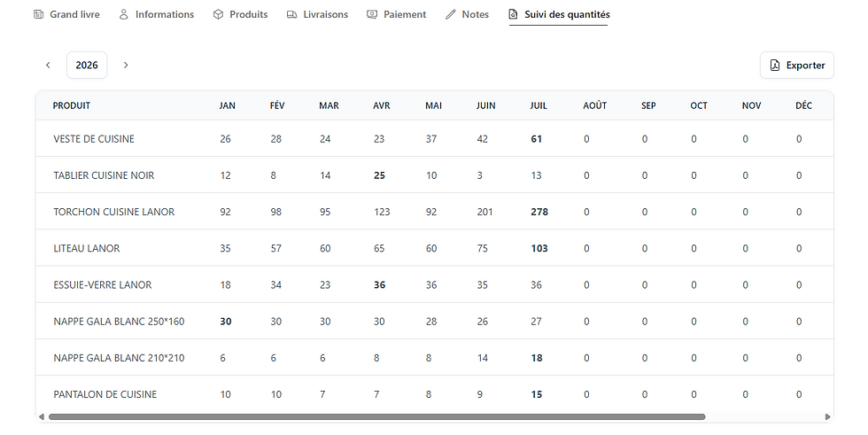
Task: Click the Notes pencil icon
Action: [451, 14]
